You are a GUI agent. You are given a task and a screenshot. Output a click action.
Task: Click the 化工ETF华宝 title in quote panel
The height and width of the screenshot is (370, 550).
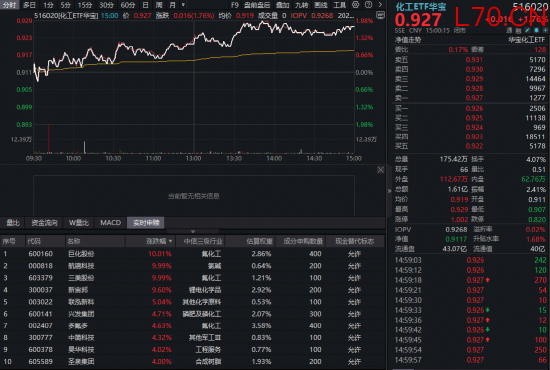[421, 7]
